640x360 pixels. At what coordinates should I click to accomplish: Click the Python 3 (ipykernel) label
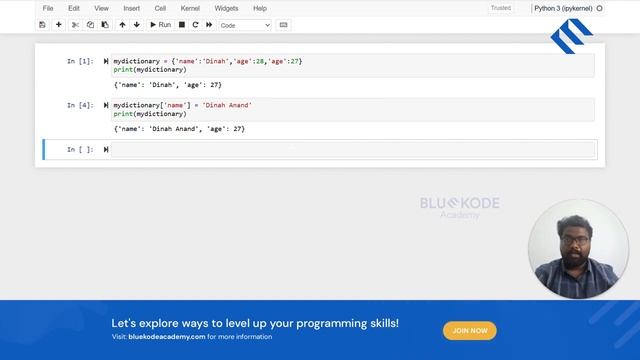pyautogui.click(x=563, y=8)
